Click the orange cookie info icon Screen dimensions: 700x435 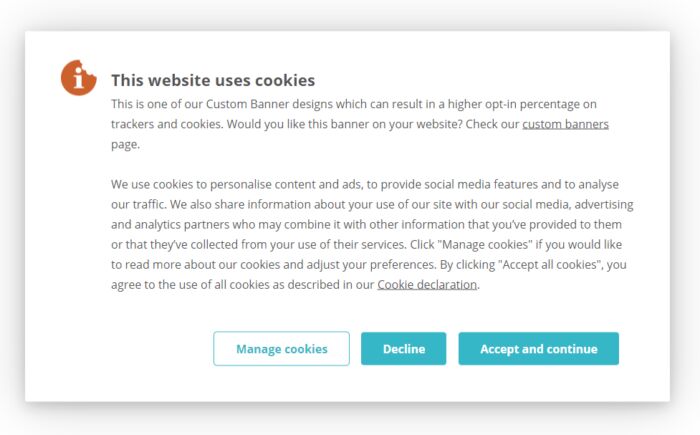click(78, 78)
